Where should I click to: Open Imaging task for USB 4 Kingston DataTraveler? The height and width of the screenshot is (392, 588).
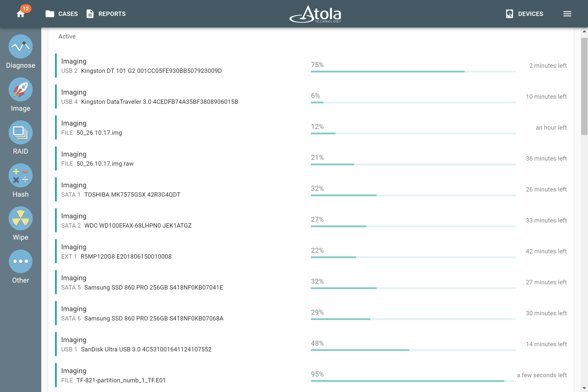311,96
